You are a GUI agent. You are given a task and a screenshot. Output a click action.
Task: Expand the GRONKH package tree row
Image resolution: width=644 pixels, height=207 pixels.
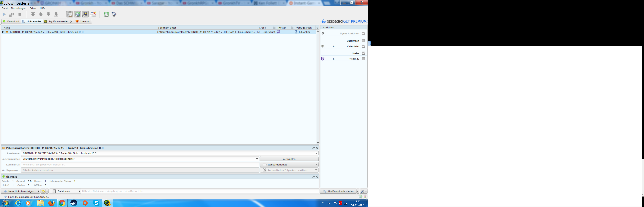point(3,32)
